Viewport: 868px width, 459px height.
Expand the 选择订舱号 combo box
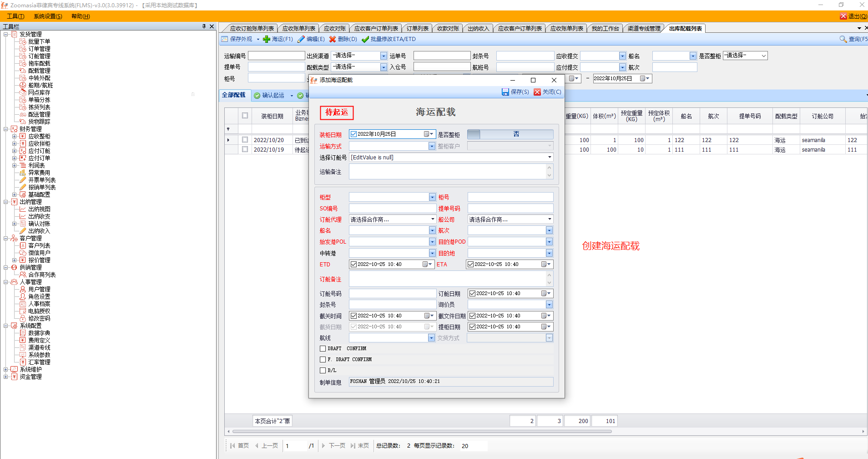pyautogui.click(x=550, y=158)
